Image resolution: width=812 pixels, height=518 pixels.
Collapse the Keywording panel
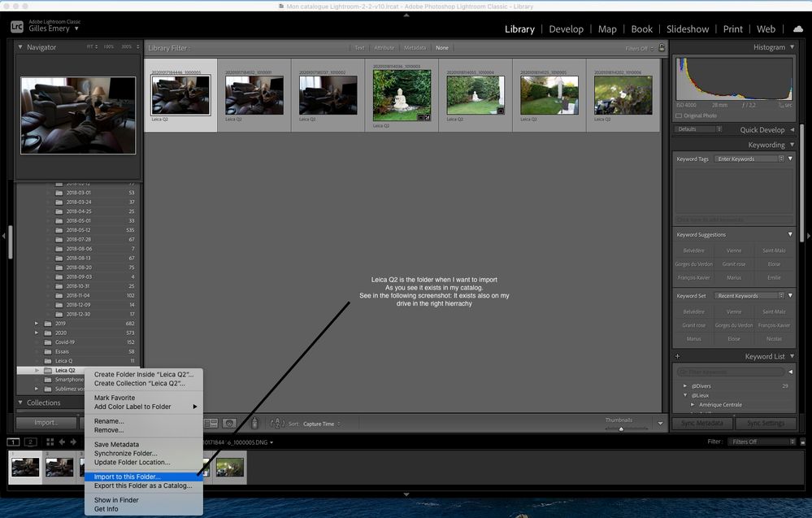point(792,145)
